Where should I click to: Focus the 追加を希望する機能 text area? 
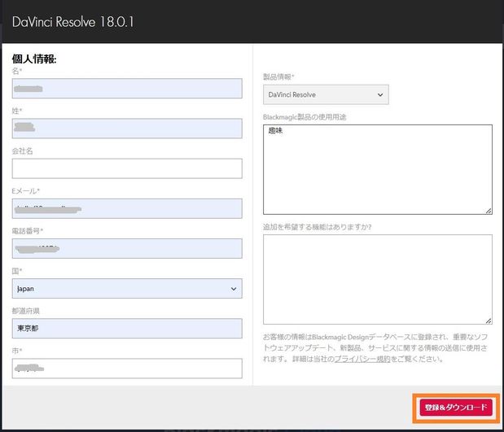pyautogui.click(x=378, y=279)
